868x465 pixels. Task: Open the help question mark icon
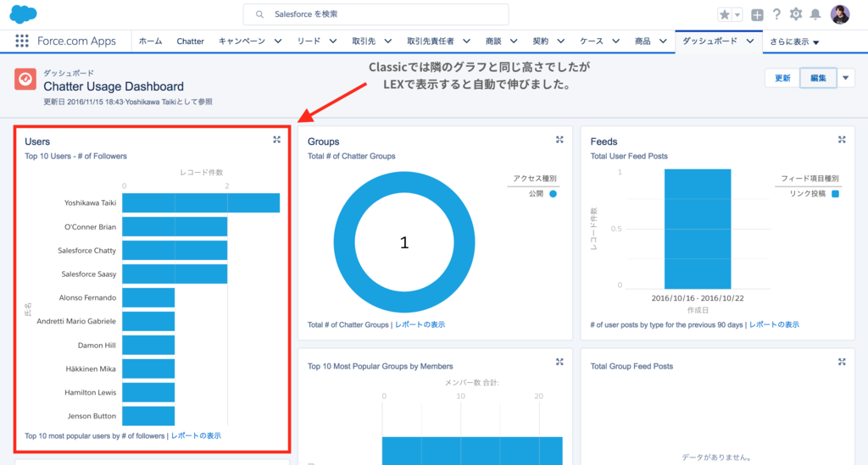pyautogui.click(x=776, y=14)
